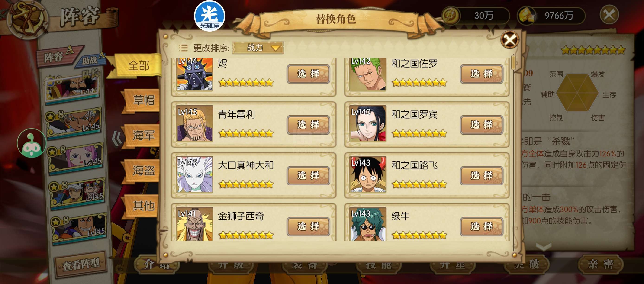Image resolution: width=644 pixels, height=284 pixels.
Task: Choose 大口真神大和 with its 选择 button
Action: [x=308, y=175]
